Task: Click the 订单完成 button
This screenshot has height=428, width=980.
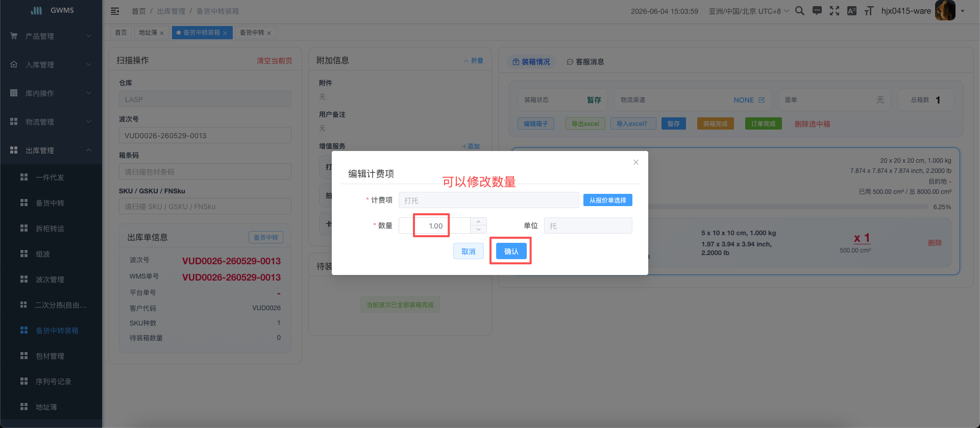Action: tap(764, 124)
